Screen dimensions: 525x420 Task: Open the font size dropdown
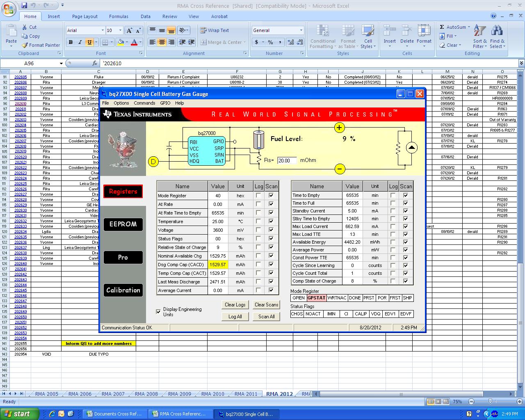pos(120,30)
